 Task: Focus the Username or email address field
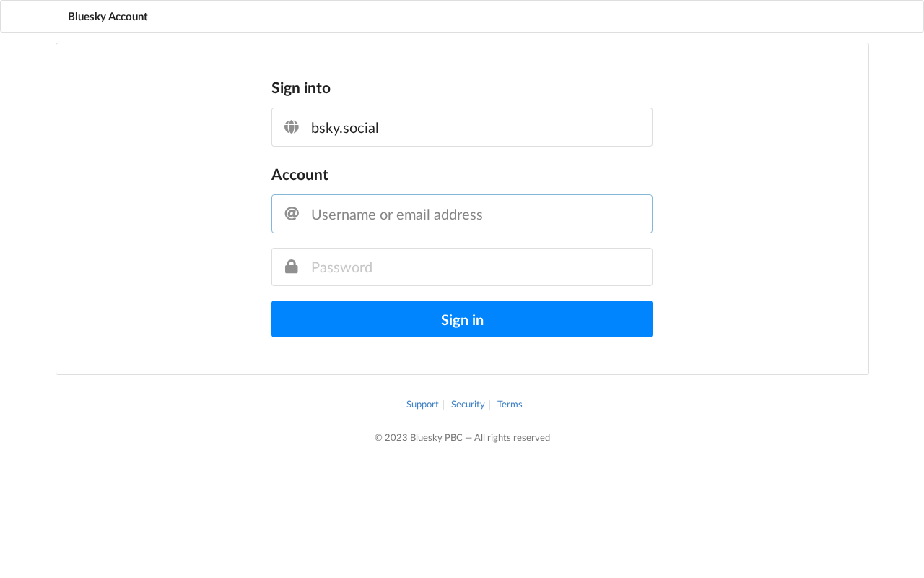(462, 214)
